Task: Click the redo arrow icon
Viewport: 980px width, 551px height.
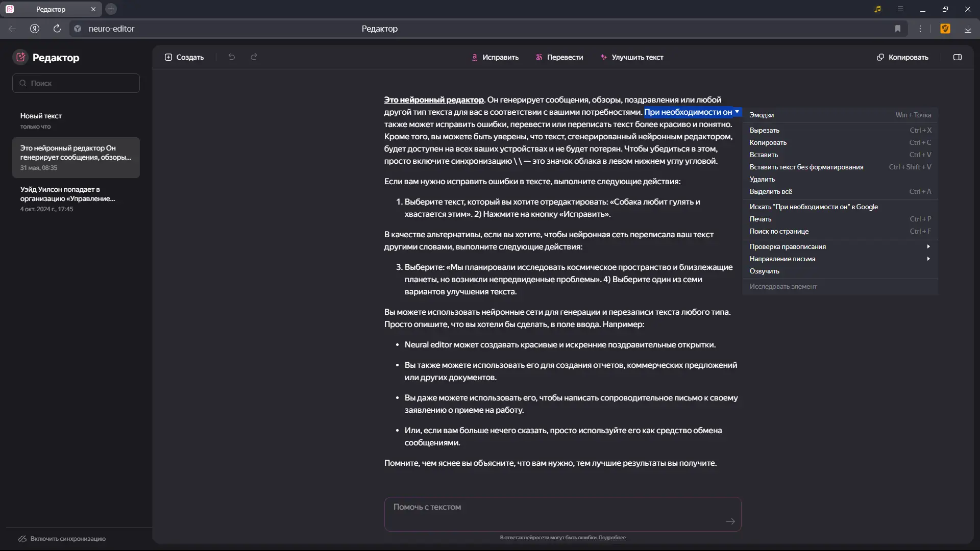Action: coord(254,57)
